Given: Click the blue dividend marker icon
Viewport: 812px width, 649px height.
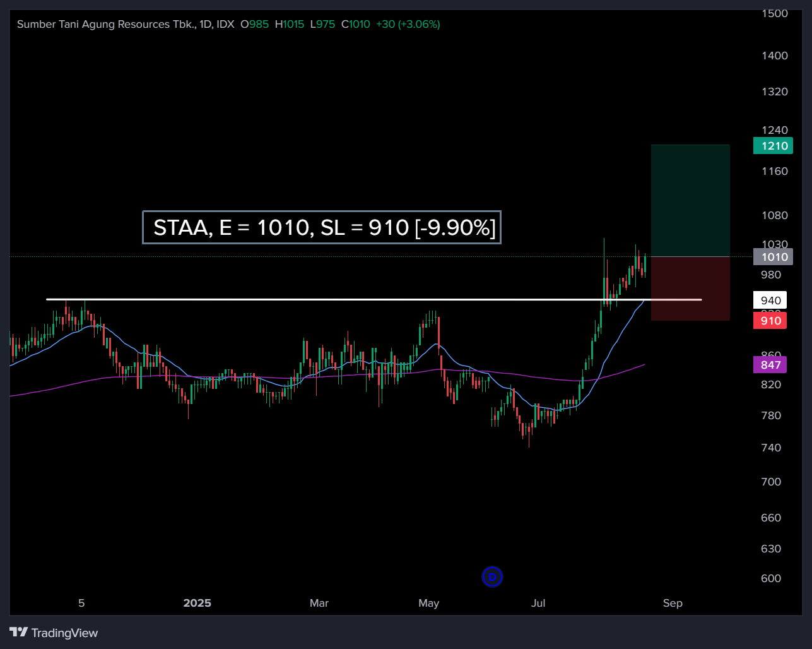Looking at the screenshot, I should (x=492, y=576).
